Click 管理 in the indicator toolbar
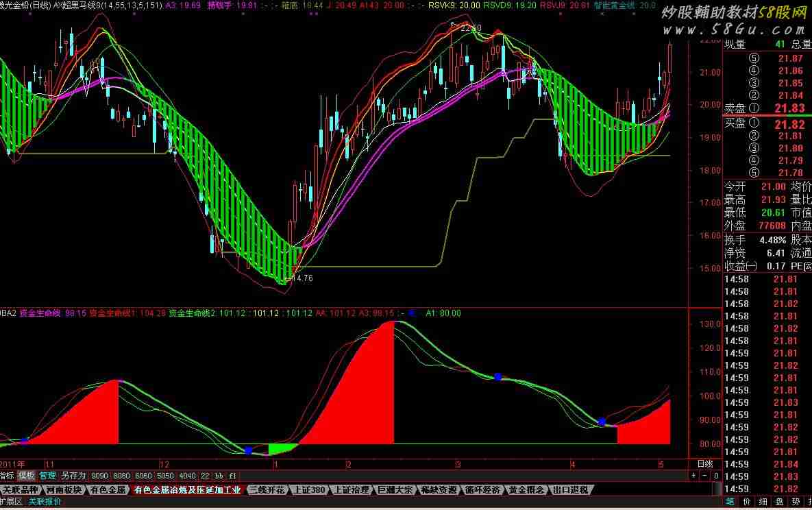Image resolution: width=812 pixels, height=510 pixels. pos(47,475)
